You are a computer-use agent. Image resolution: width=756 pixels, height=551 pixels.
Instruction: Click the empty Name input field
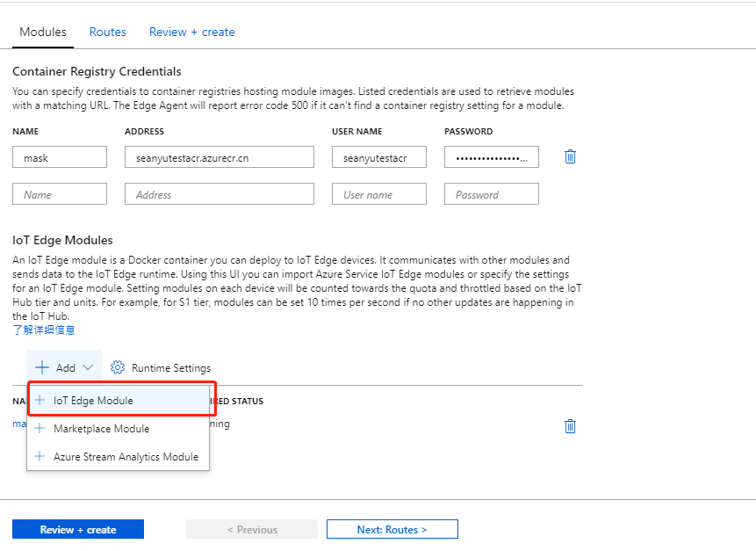(60, 194)
